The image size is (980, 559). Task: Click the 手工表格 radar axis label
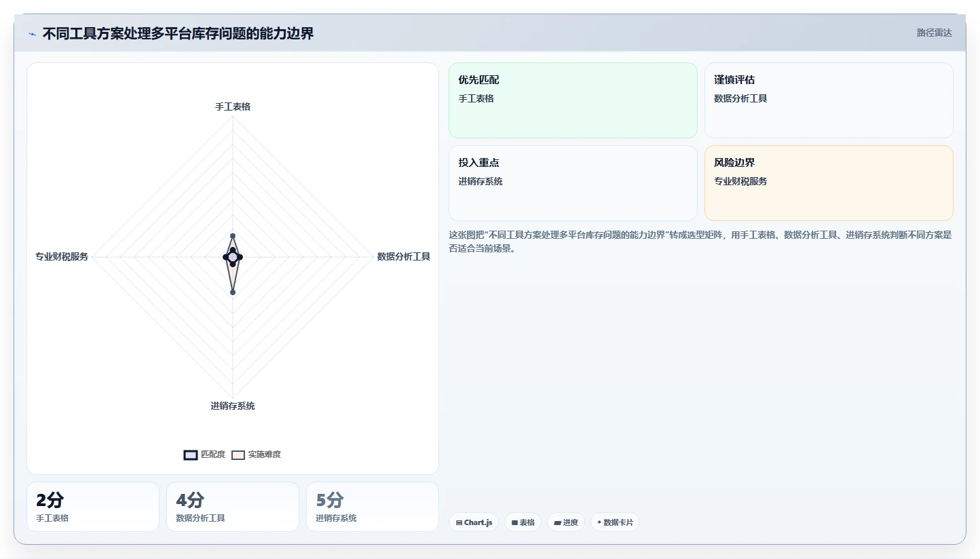coord(233,107)
